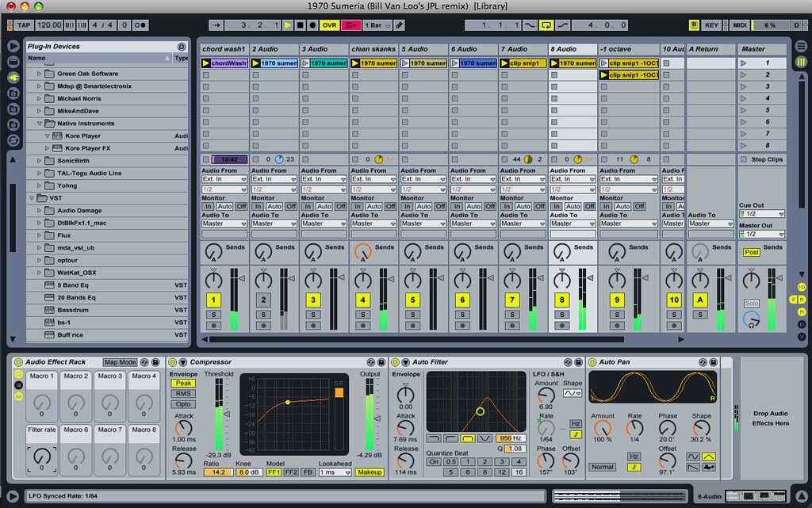This screenshot has height=508, width=812.
Task: Click the Map Mode button in rack
Action: (120, 362)
